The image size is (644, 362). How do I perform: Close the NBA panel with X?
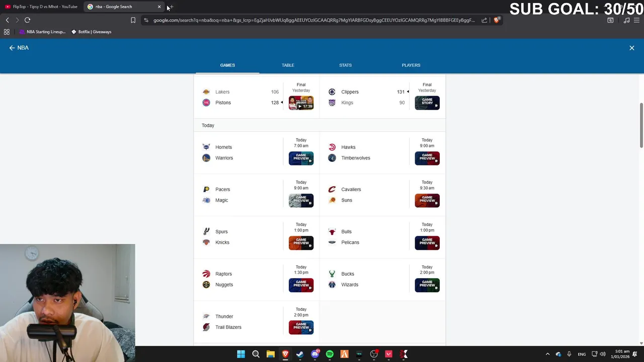[x=632, y=48]
